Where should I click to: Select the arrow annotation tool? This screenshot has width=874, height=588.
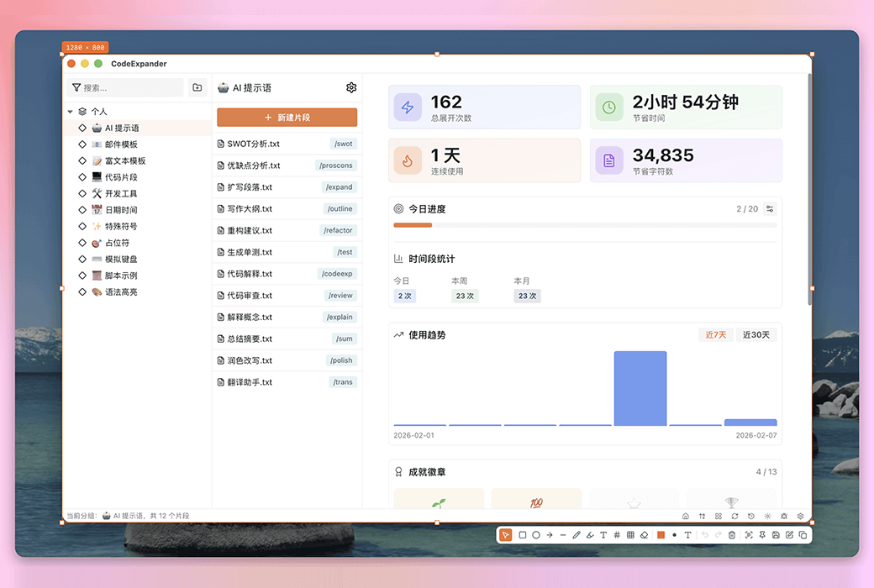(x=550, y=535)
